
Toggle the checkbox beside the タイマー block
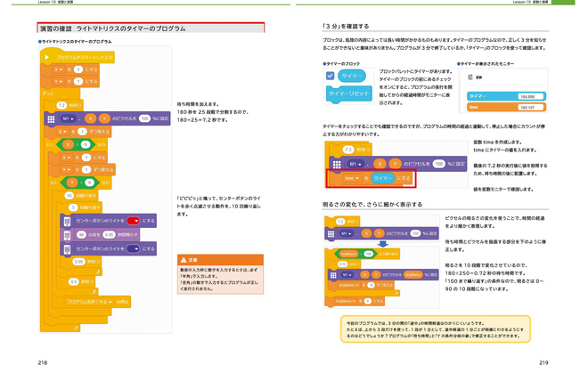[x=330, y=77]
